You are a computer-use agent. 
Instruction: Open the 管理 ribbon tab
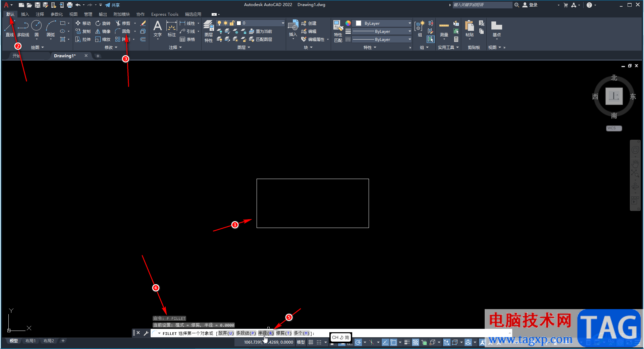(88, 14)
